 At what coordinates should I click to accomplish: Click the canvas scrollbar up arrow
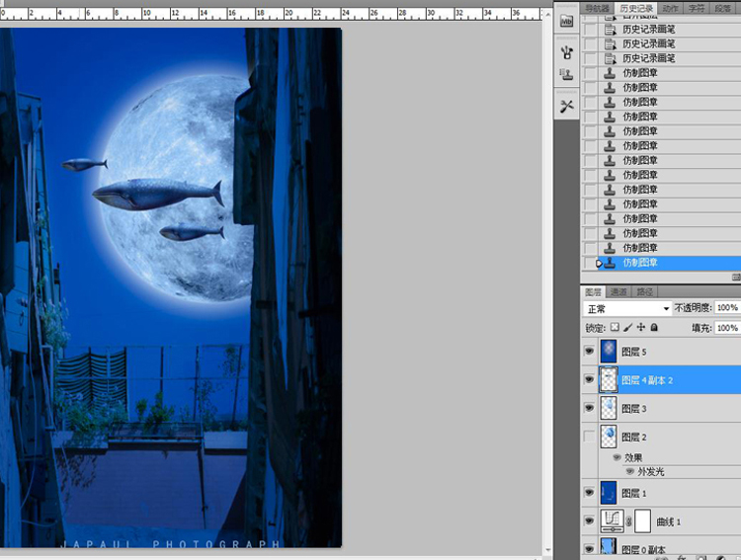[x=547, y=14]
